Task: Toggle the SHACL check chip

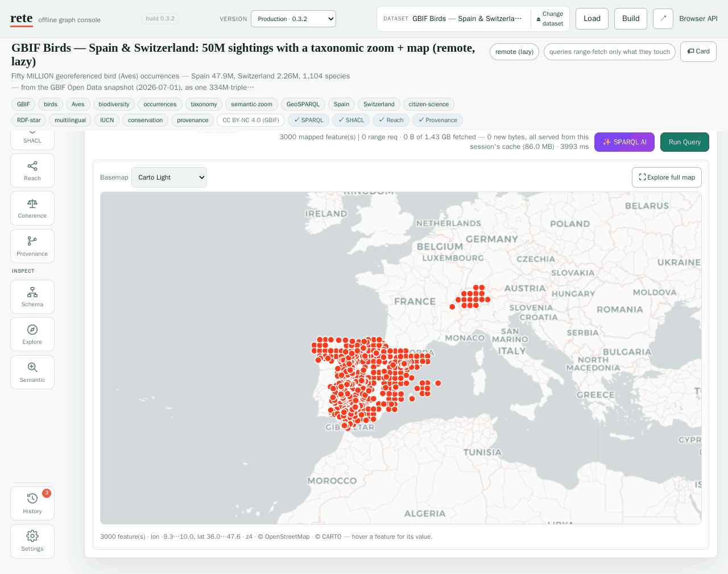Action: pyautogui.click(x=351, y=120)
